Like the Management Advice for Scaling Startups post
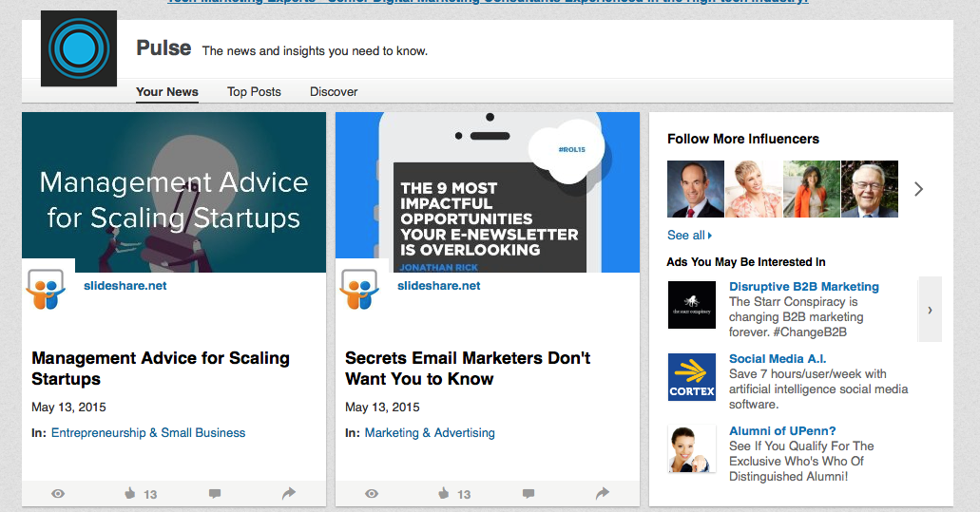The height and width of the screenshot is (512, 980). pos(130,494)
